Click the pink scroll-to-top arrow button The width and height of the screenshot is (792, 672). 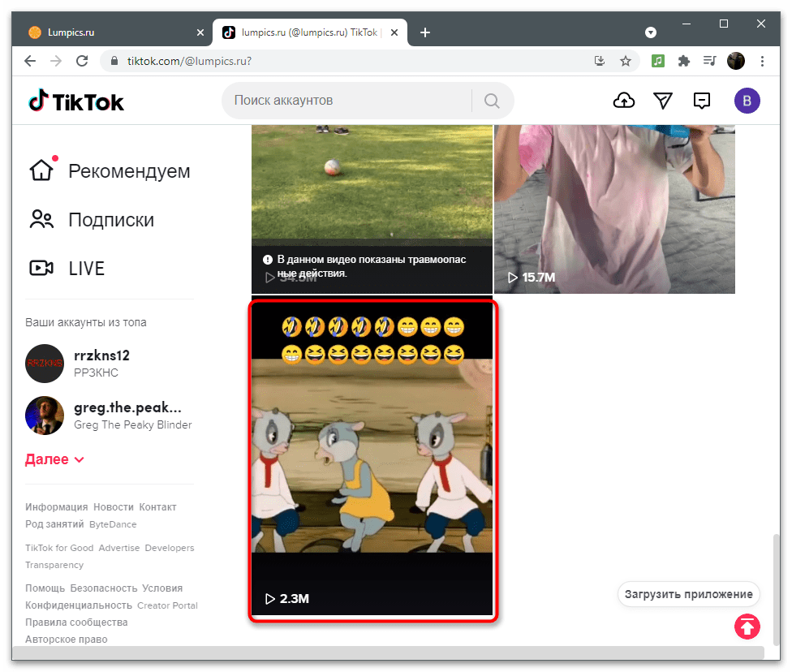click(x=746, y=627)
